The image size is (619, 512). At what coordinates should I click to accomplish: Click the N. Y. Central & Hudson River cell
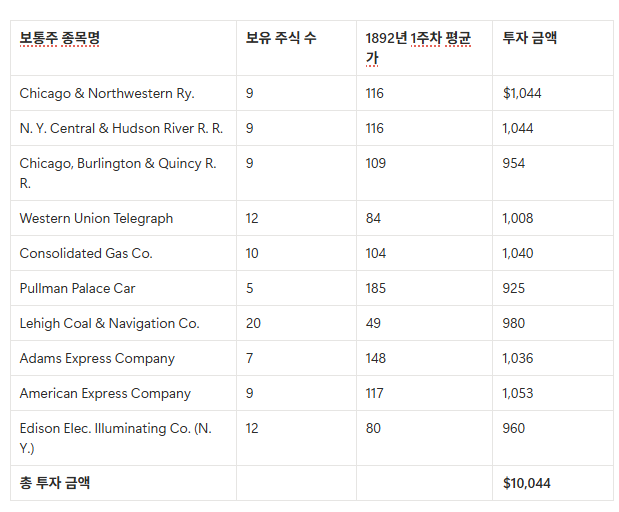coord(121,128)
